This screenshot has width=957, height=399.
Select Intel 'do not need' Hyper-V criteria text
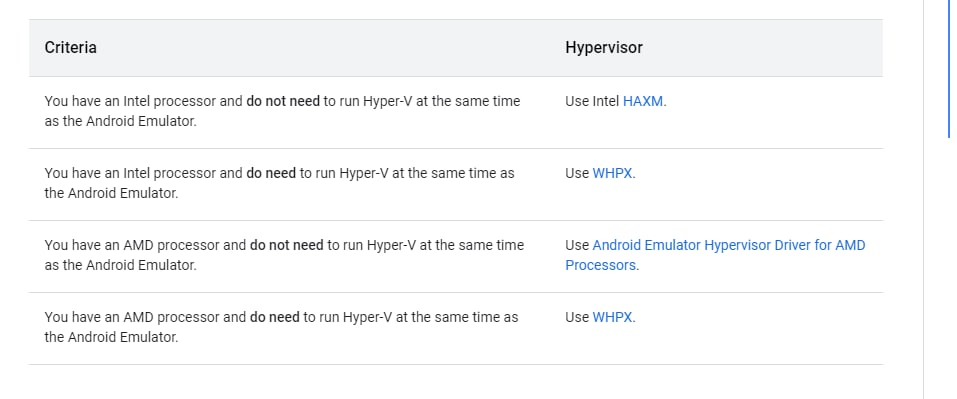click(x=282, y=111)
